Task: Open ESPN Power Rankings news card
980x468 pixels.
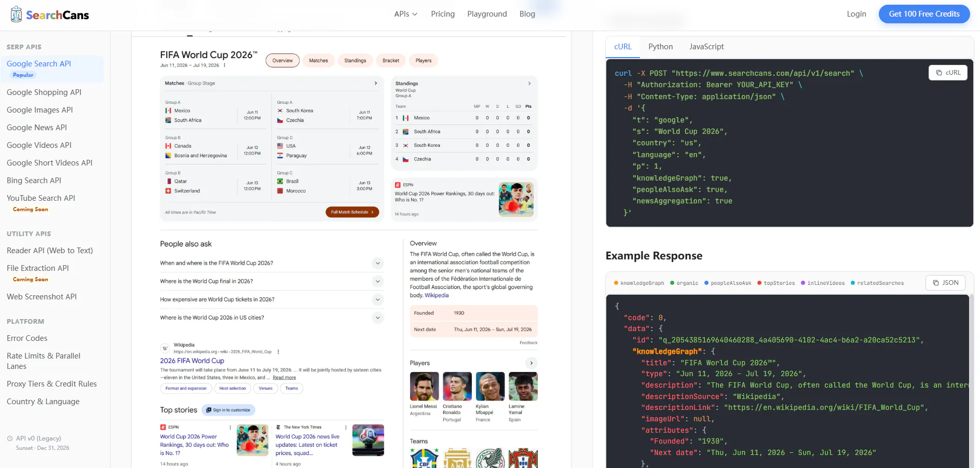Action: [x=464, y=200]
